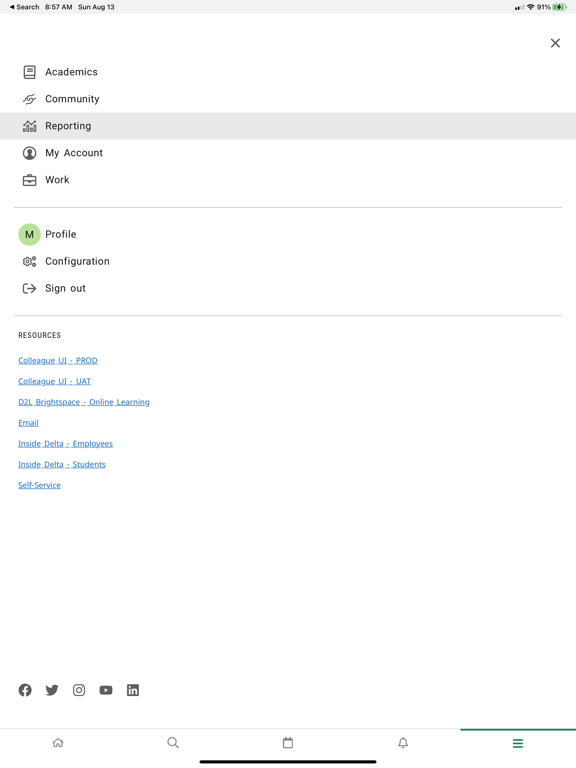576x768 pixels.
Task: Open Profile with the M avatar
Action: (x=288, y=234)
